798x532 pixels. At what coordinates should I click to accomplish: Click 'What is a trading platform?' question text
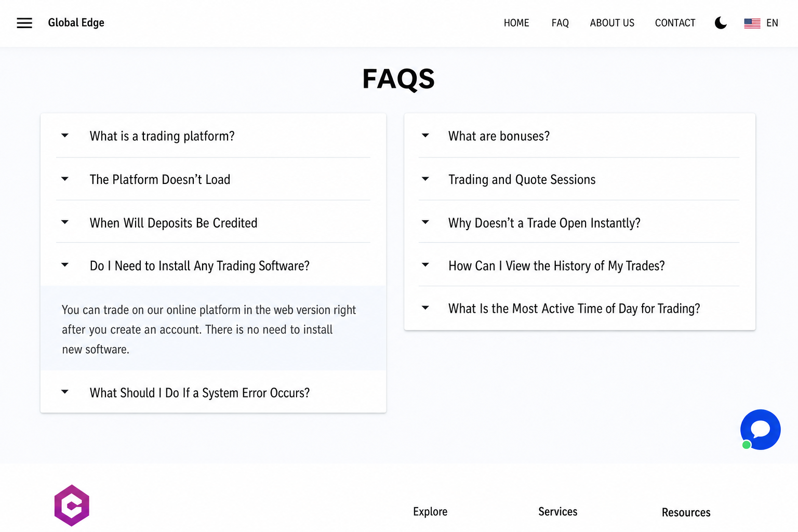(x=162, y=136)
